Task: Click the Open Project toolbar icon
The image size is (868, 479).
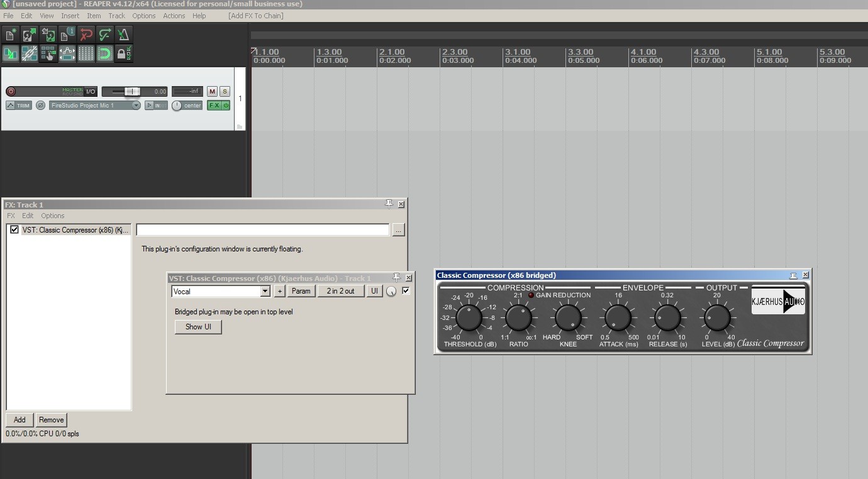Action: pos(30,35)
